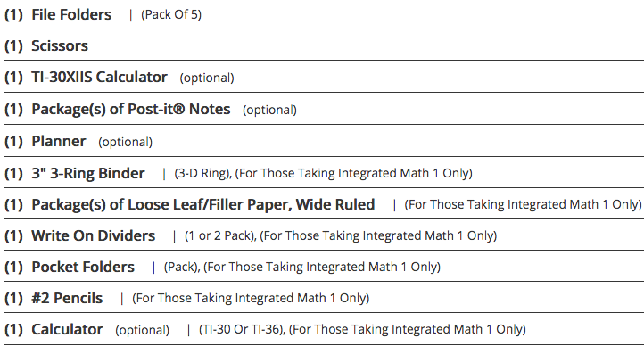644x346 pixels.
Task: Click the optional label next to Planner
Action: [125, 142]
